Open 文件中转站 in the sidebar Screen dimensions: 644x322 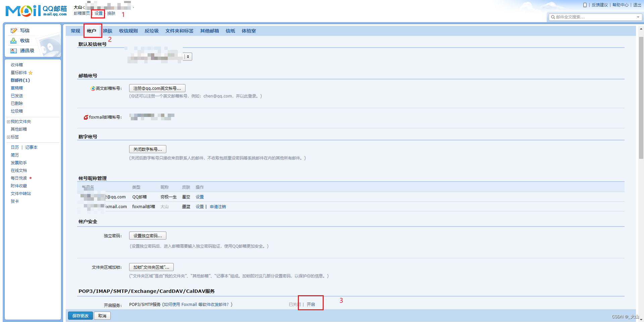21,194
